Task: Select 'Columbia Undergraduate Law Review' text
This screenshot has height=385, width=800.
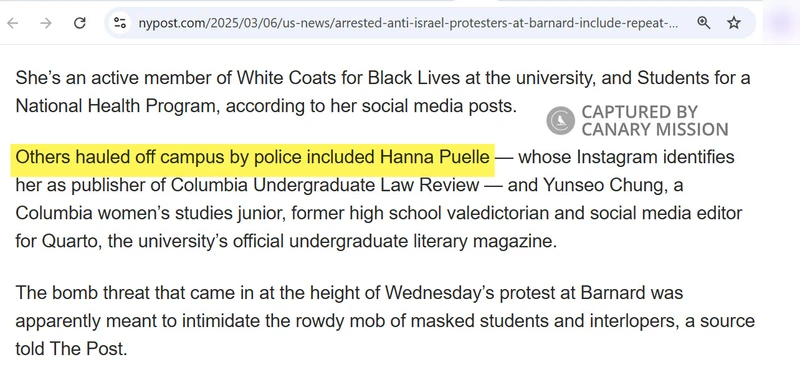Action: point(324,185)
